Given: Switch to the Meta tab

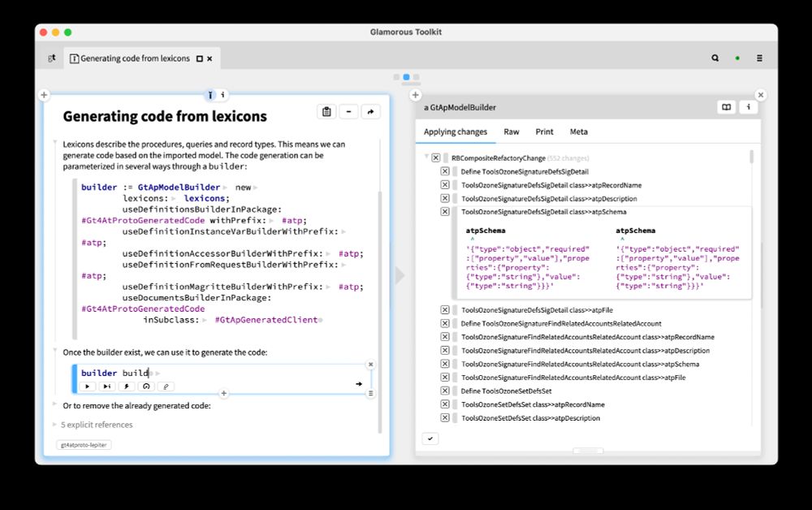Looking at the screenshot, I should 578,132.
